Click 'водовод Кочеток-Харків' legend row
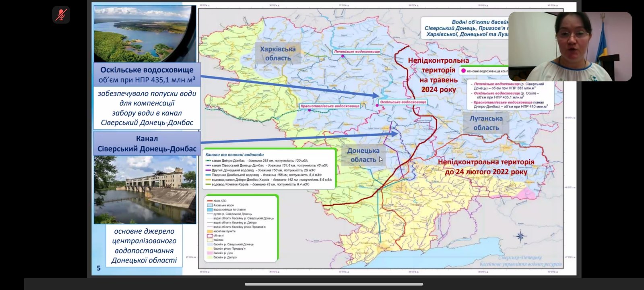644x290 pixels. coord(258,184)
